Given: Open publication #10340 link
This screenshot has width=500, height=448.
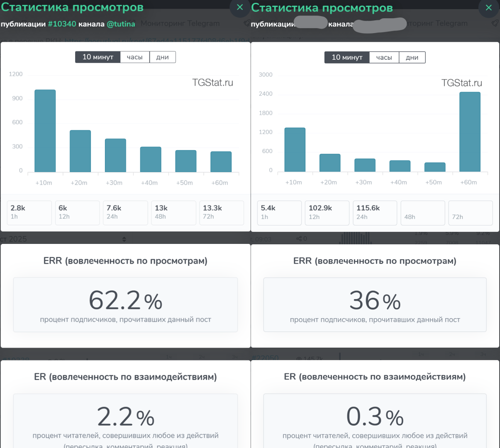Looking at the screenshot, I should click(62, 24).
